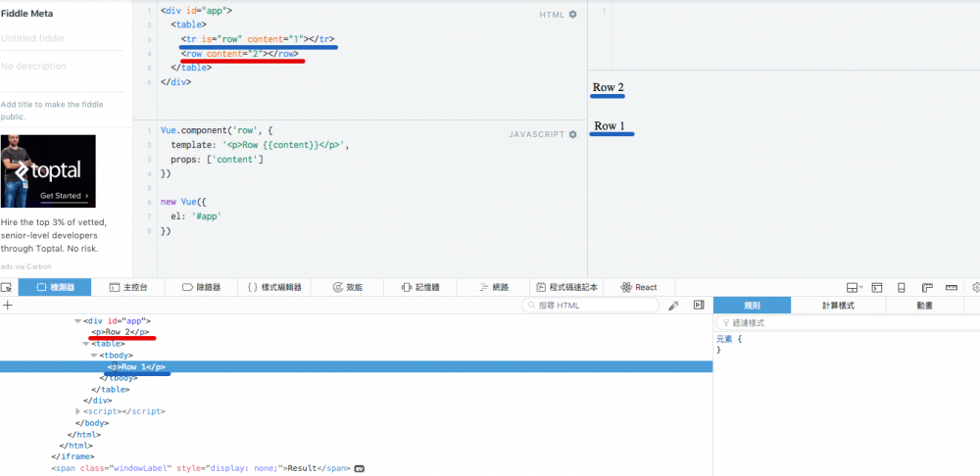Click the Get Started link in ad
Screen dimensions: 980x476
[65, 196]
